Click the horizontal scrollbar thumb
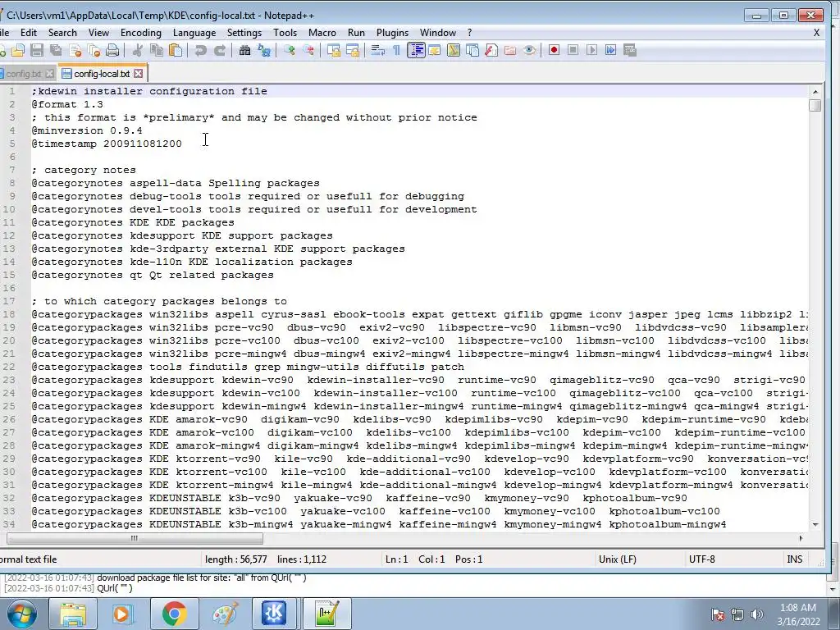 click(134, 538)
